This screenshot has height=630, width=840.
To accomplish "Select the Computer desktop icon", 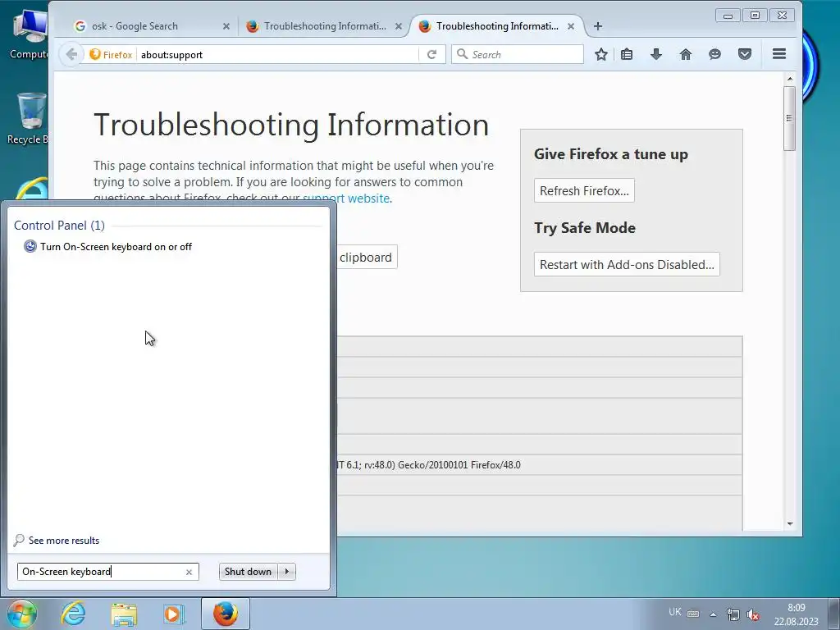I will pos(29,35).
